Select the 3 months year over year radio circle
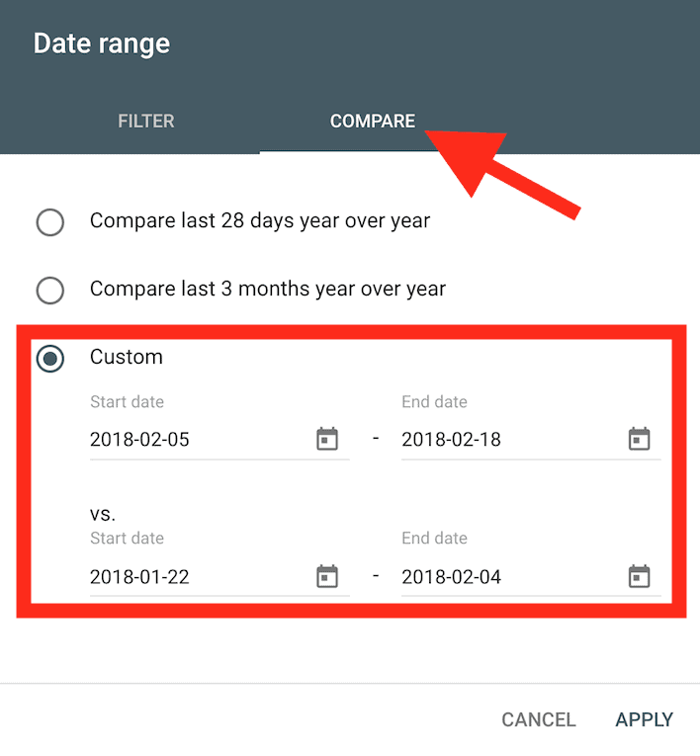The height and width of the screenshot is (756, 700). [x=50, y=291]
